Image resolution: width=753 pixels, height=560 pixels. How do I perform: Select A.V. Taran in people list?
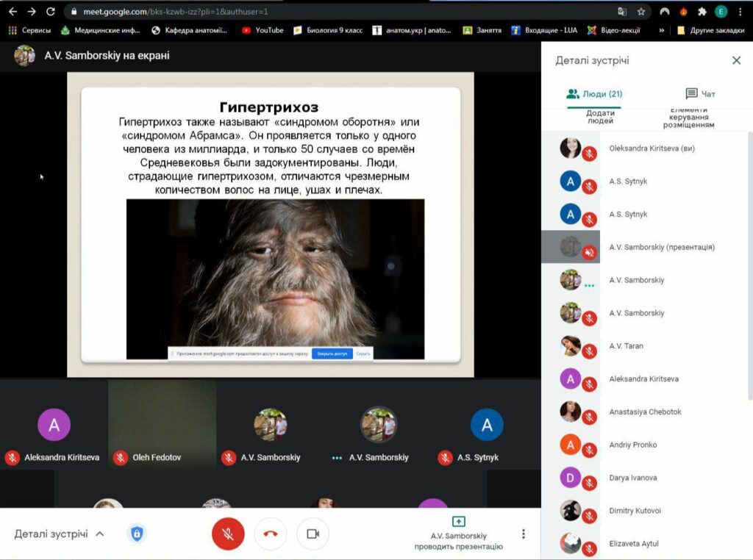pos(646,346)
